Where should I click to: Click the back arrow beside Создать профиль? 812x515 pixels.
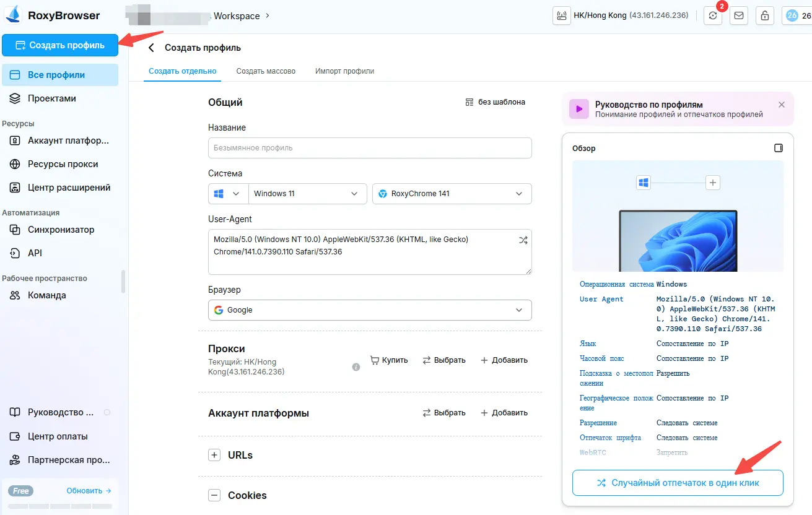click(151, 48)
